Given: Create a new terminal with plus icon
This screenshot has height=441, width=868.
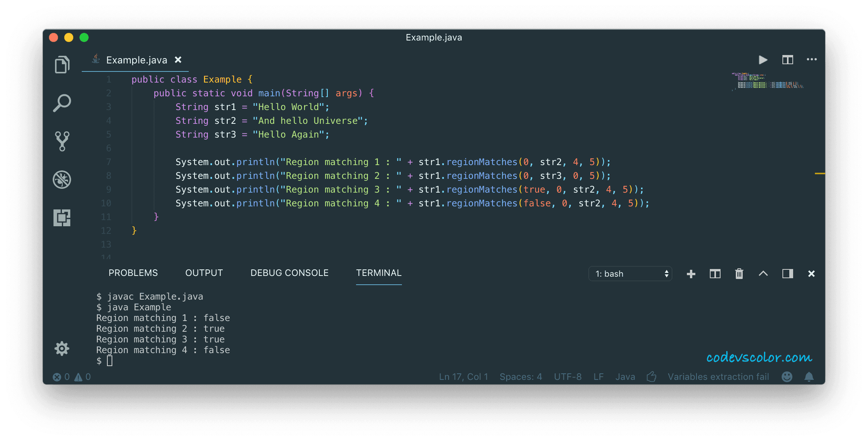Looking at the screenshot, I should [691, 274].
